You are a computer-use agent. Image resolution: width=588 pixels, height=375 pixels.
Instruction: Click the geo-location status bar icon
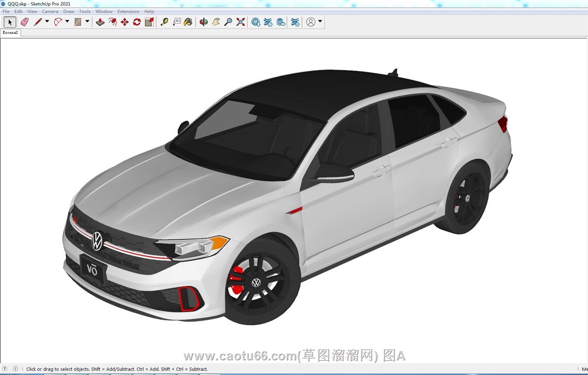(x=5, y=369)
